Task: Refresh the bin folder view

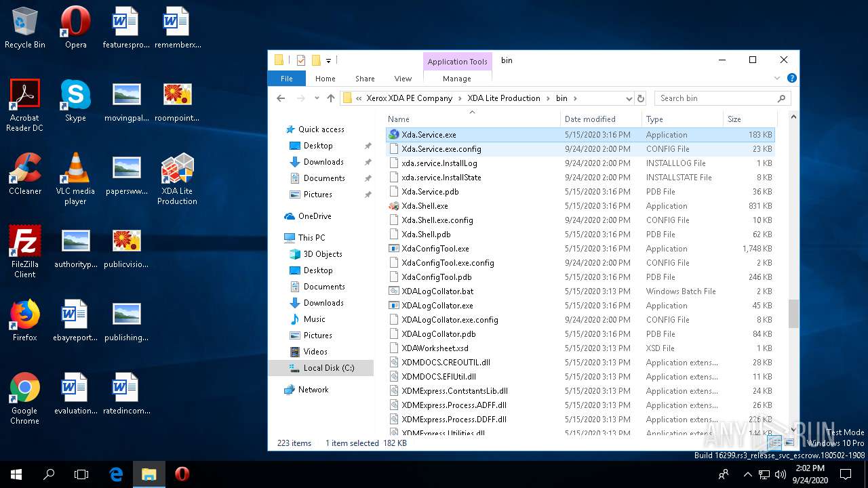Action: coord(641,98)
